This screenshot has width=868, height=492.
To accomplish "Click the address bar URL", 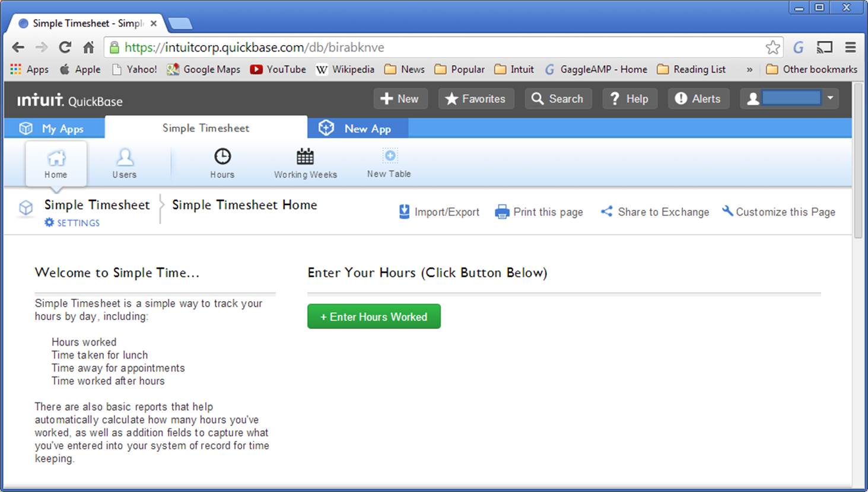I will pyautogui.click(x=254, y=47).
